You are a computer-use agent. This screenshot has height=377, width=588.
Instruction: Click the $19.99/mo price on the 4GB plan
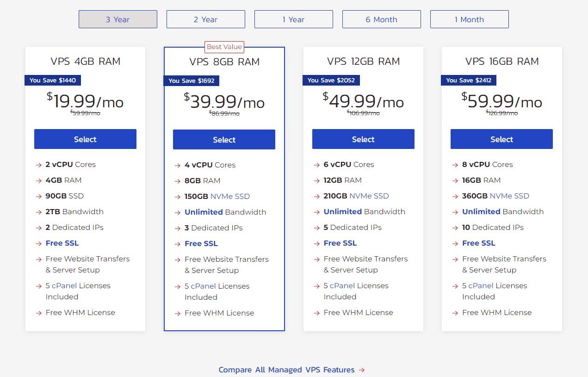pos(85,101)
